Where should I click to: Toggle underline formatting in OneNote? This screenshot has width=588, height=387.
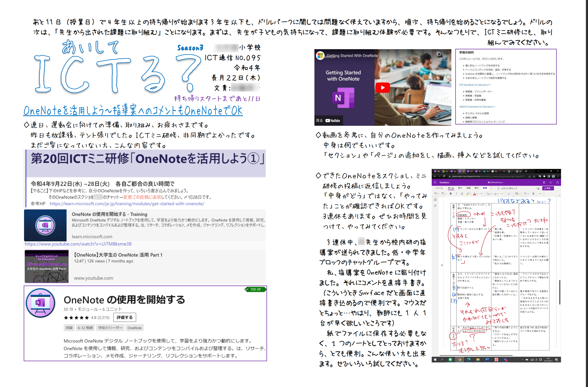tap(462, 193)
